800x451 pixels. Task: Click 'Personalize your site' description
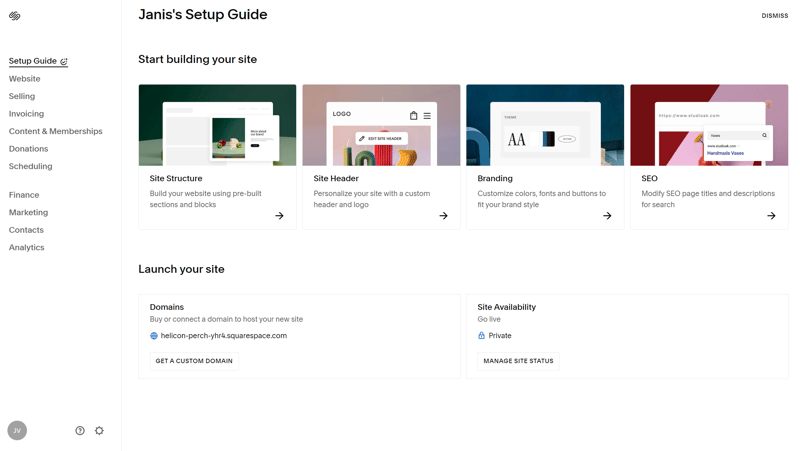pyautogui.click(x=372, y=199)
